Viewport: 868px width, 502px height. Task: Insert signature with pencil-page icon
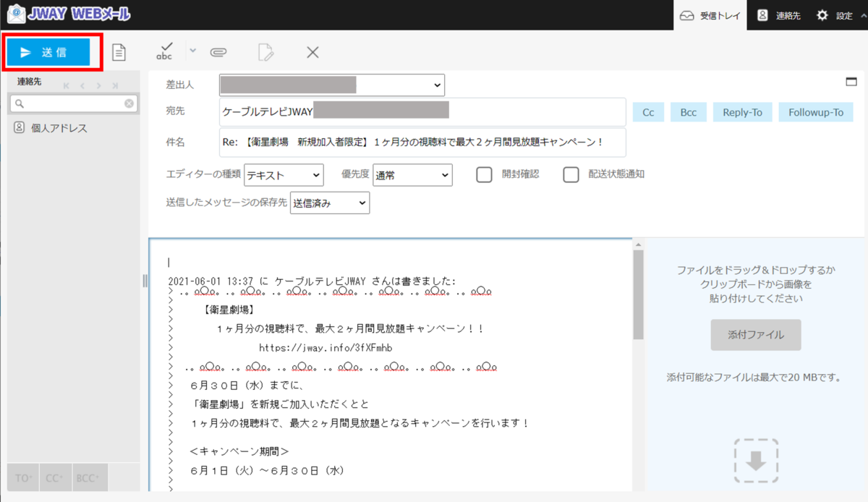pos(266,52)
